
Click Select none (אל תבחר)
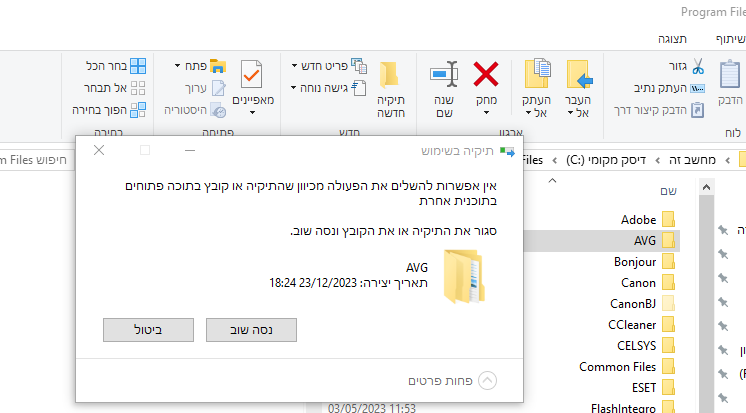115,88
